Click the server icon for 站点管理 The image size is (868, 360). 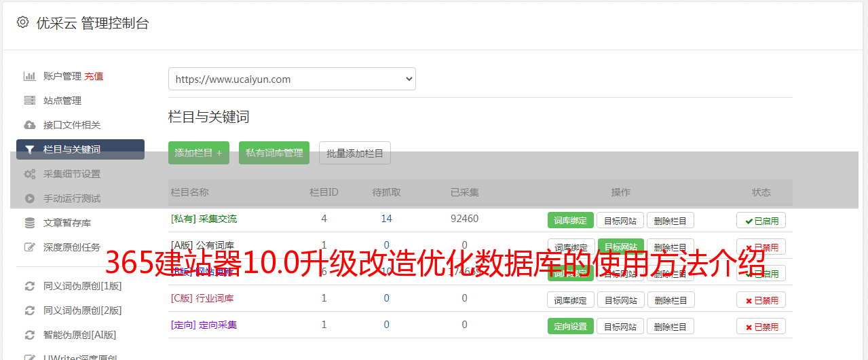click(30, 101)
